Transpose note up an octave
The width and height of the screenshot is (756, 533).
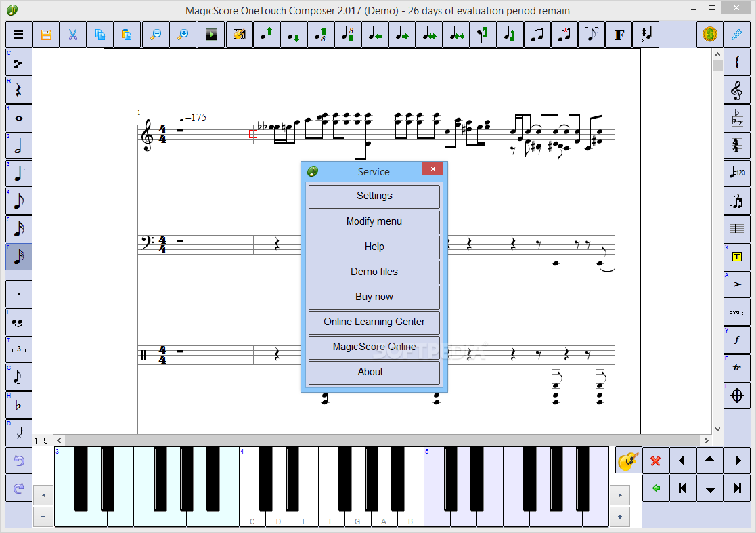321,35
